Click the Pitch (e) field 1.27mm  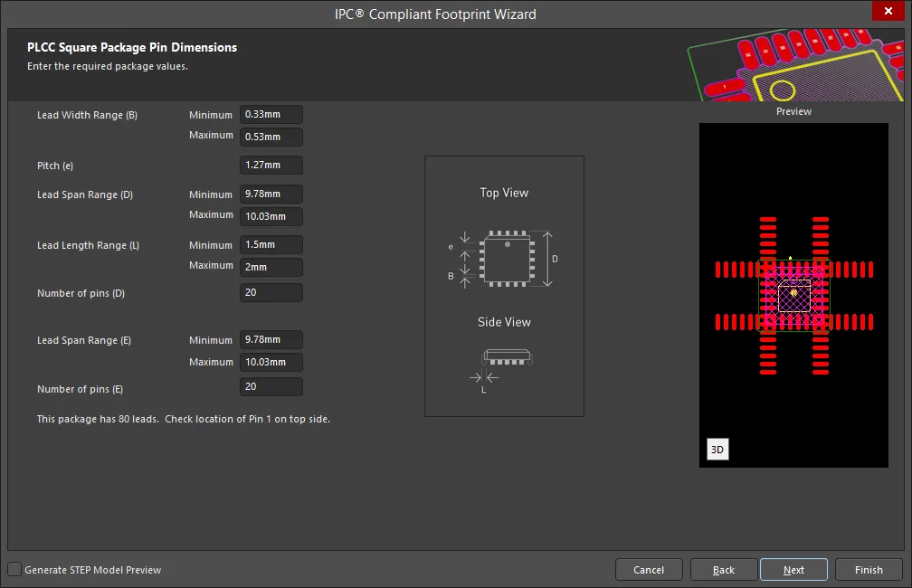tap(271, 166)
